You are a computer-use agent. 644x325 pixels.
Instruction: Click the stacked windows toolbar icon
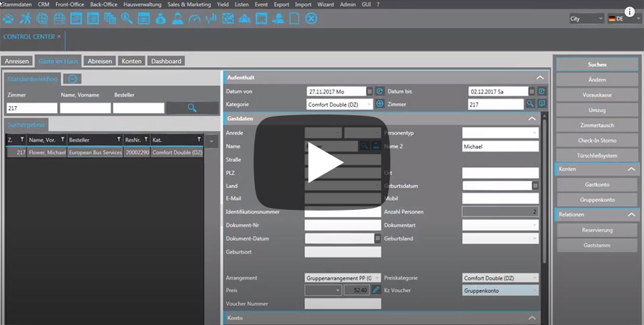[110, 18]
